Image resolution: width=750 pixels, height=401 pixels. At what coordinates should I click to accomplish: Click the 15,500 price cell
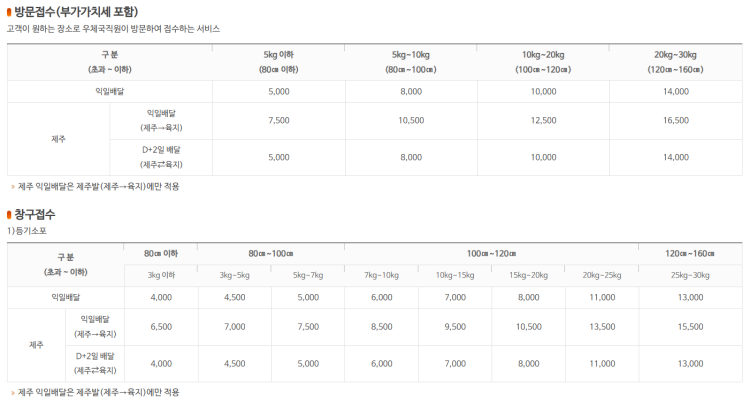(690, 327)
